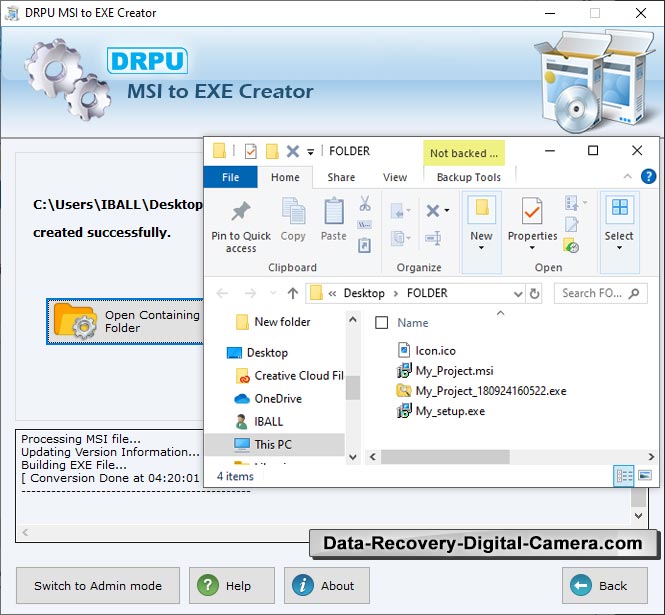Open the Backup Tools tab

(x=469, y=177)
